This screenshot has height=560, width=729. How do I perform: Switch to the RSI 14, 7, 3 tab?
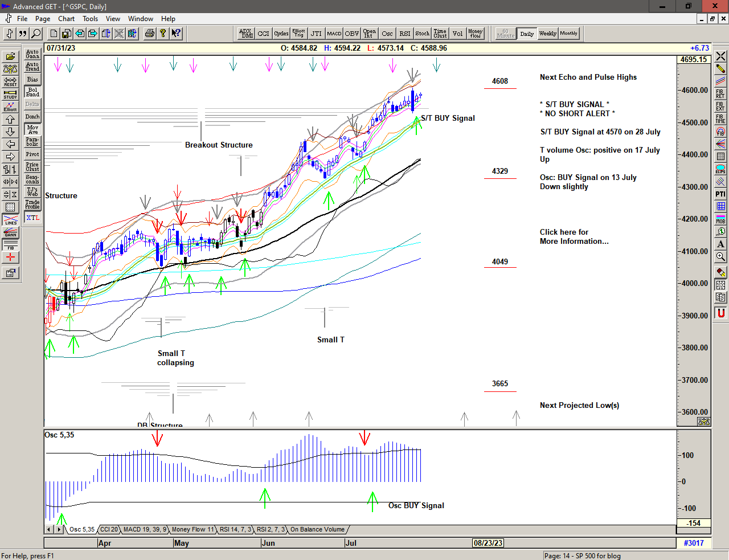point(235,529)
